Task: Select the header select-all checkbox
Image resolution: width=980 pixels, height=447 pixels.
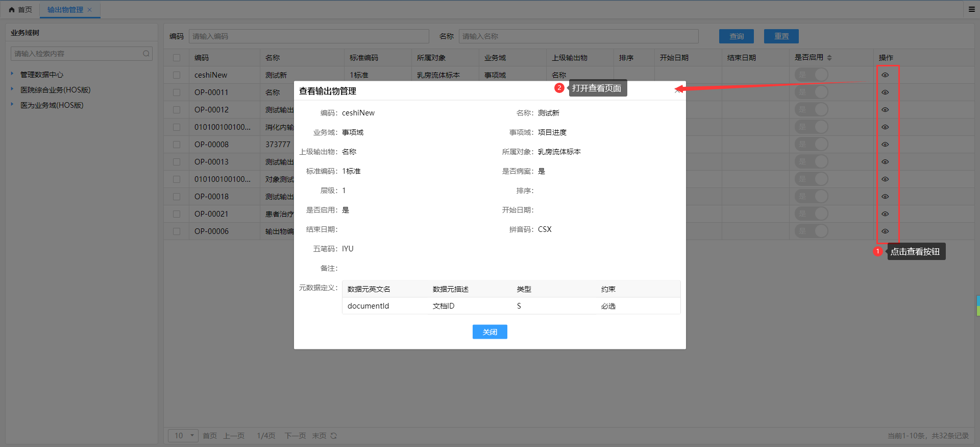Action: [x=177, y=58]
